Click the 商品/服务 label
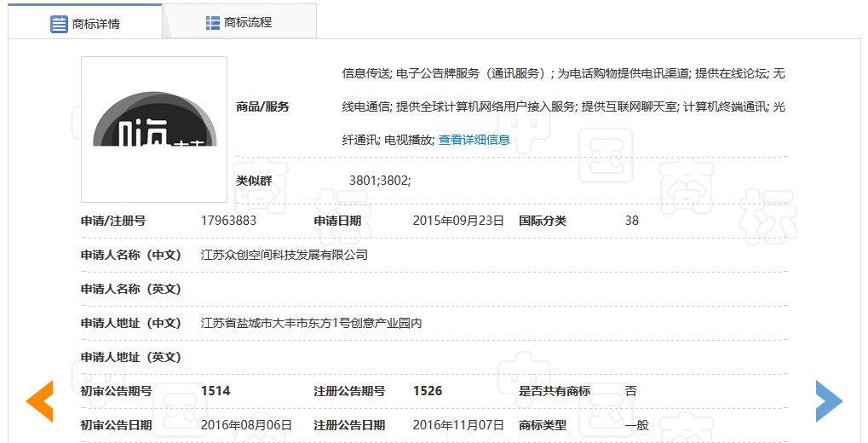The width and height of the screenshot is (868, 443). [263, 106]
